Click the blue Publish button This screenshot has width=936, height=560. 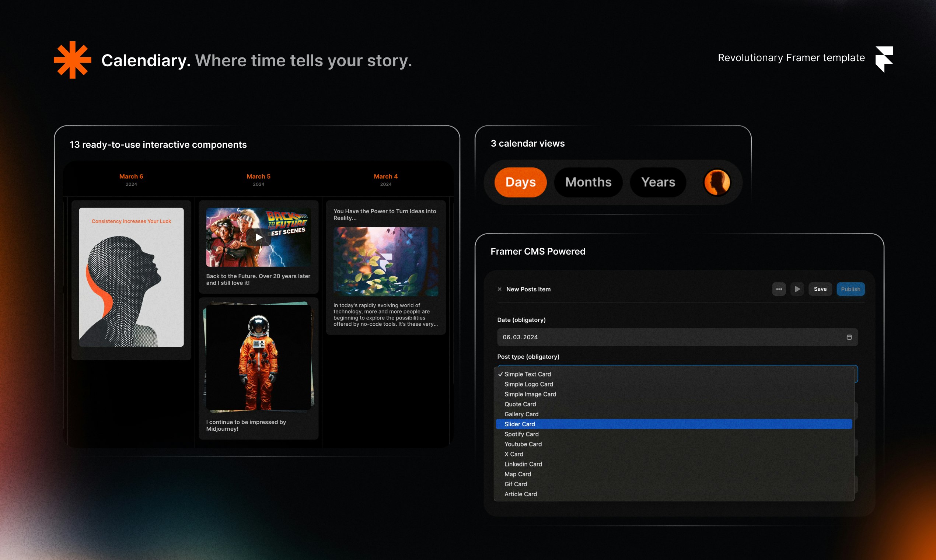point(851,289)
